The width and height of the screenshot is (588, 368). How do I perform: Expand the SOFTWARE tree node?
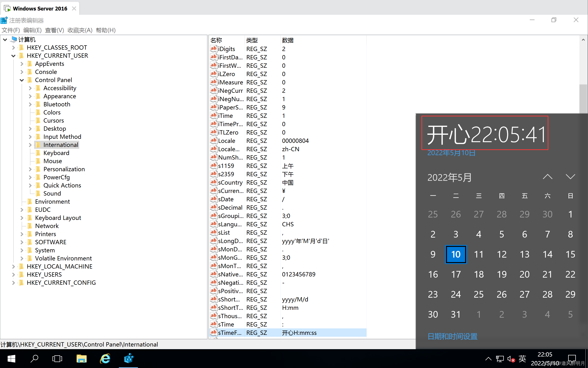point(22,242)
